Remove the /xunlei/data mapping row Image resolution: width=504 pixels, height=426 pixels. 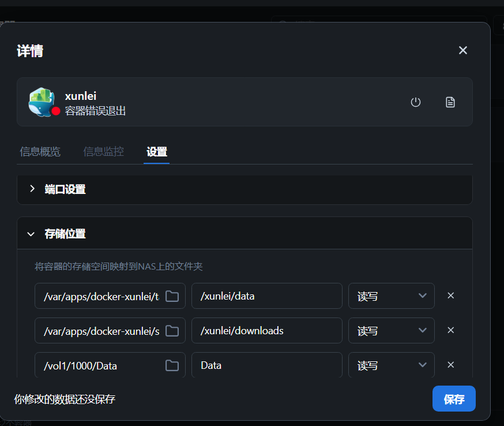tap(451, 296)
